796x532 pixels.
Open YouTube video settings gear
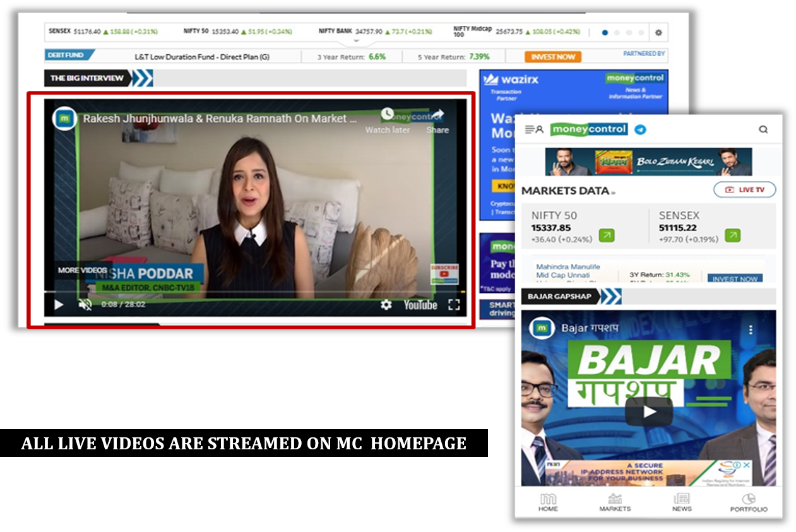386,305
